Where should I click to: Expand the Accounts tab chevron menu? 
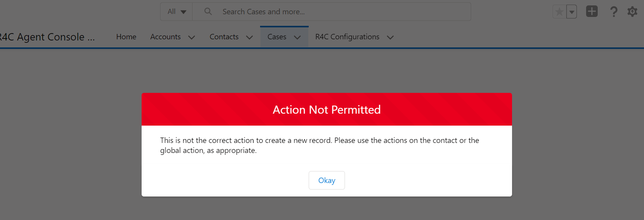point(191,37)
